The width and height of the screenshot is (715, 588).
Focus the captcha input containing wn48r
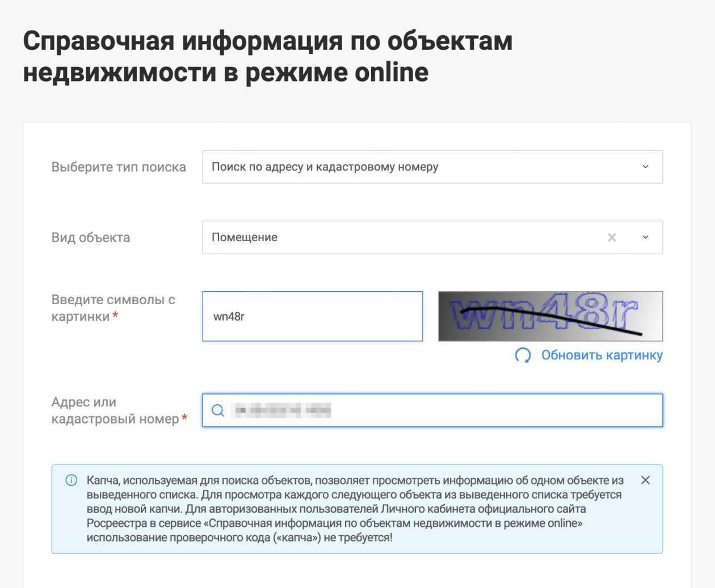pyautogui.click(x=313, y=316)
